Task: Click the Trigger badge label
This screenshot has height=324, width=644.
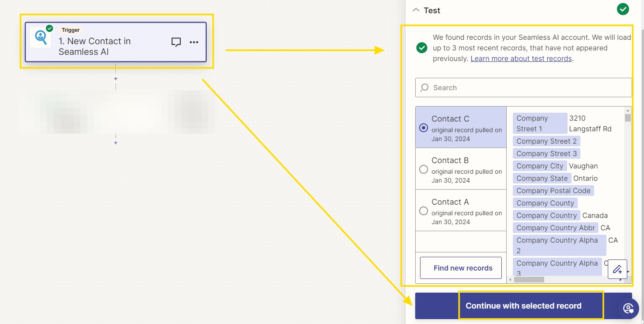Action: pos(71,30)
